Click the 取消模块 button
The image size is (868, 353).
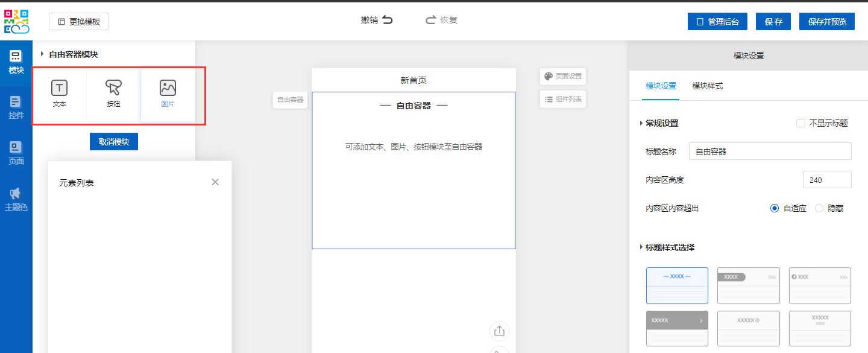point(114,142)
